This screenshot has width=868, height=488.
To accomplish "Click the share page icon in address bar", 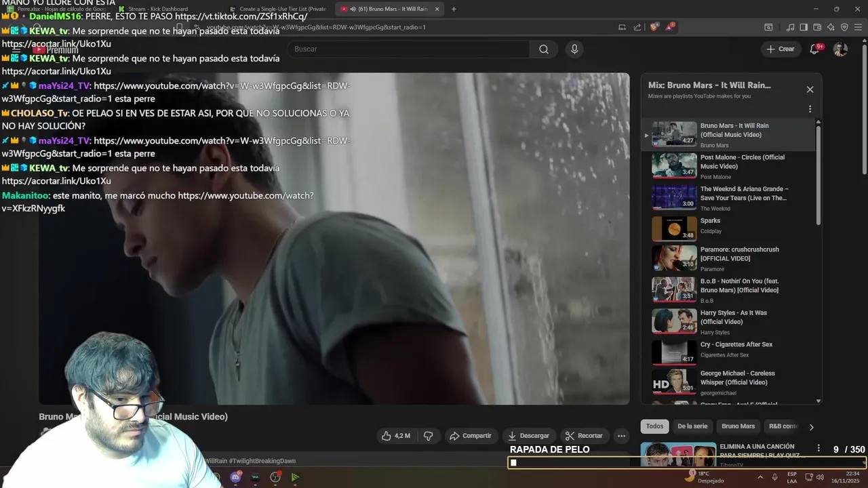I will pos(637,27).
